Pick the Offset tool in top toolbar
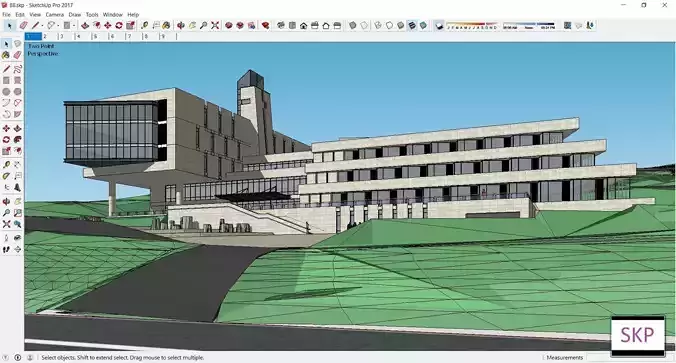676x363 pixels. (x=97, y=25)
